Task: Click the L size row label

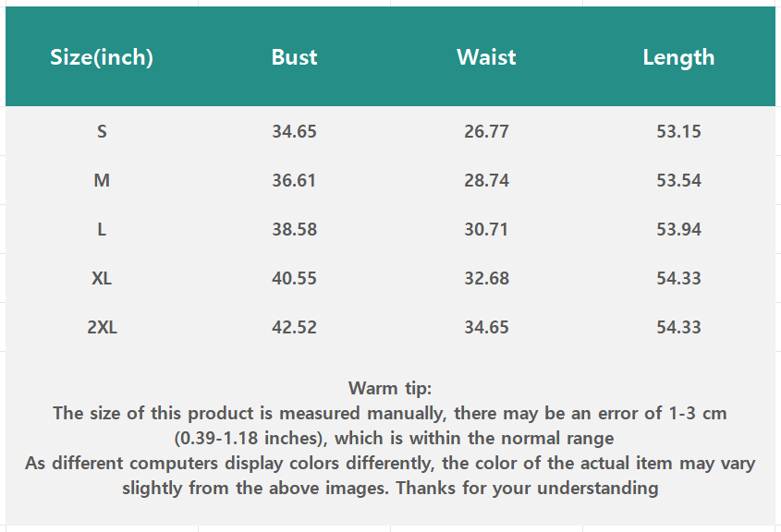Action: point(102,229)
